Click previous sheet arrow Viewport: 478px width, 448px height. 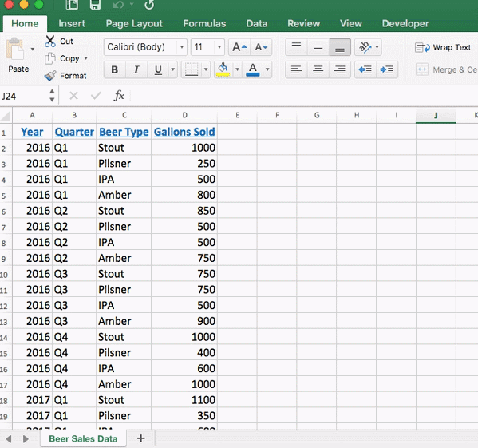click(x=9, y=439)
